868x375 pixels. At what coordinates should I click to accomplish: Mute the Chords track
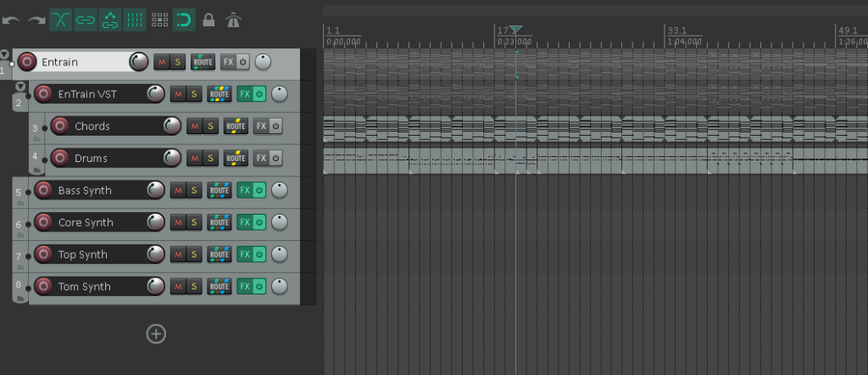(194, 126)
